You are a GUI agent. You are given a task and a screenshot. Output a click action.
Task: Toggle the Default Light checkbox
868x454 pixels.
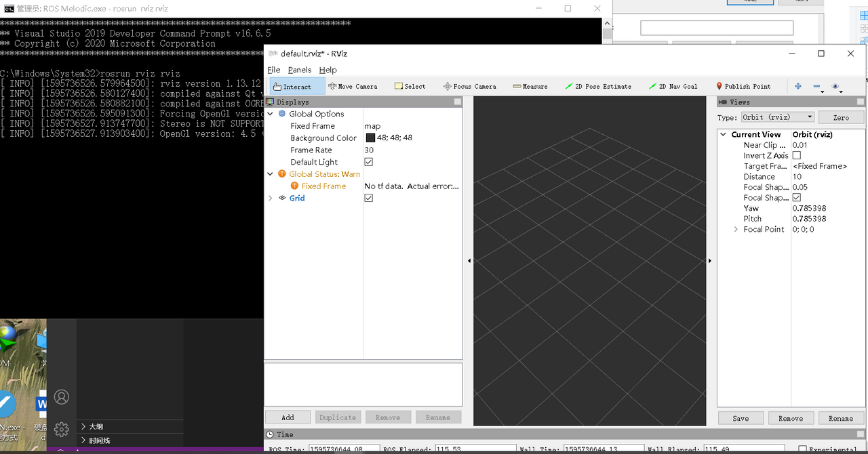click(369, 161)
